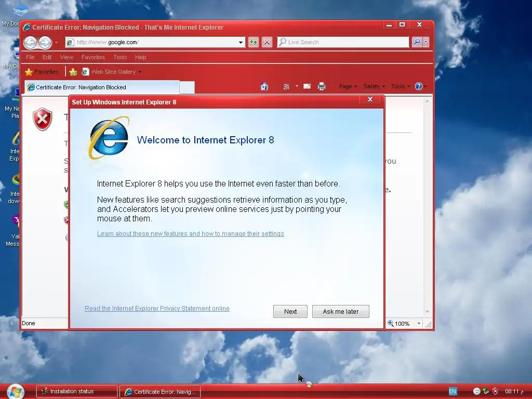The width and height of the screenshot is (532, 399).
Task: Click the blue Help question icon
Action: coord(419,87)
